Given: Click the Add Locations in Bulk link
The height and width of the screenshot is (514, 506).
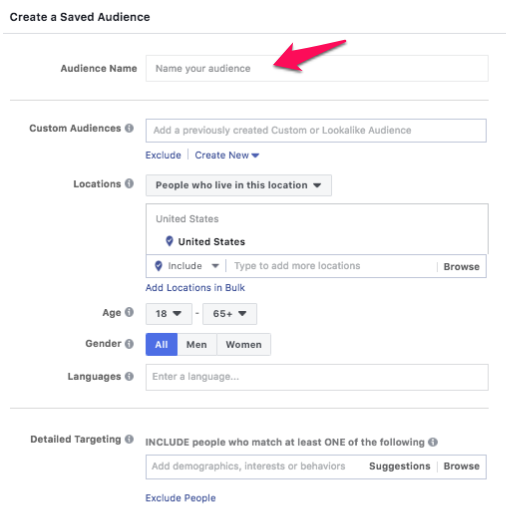Looking at the screenshot, I should (x=195, y=287).
